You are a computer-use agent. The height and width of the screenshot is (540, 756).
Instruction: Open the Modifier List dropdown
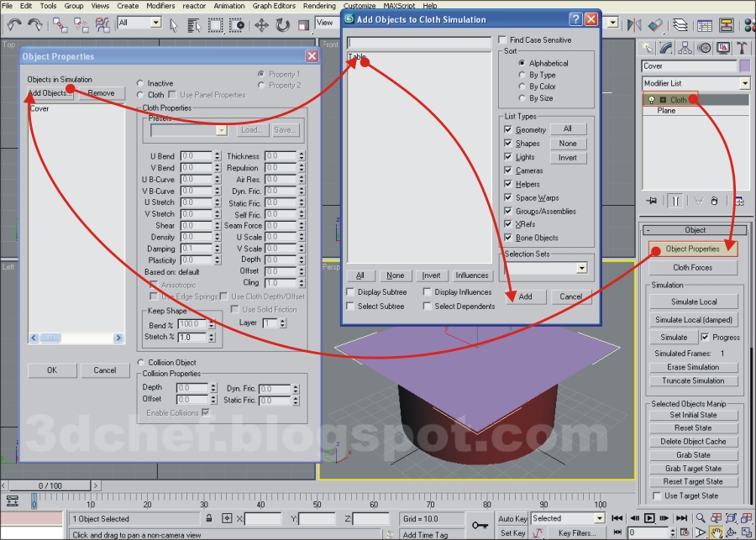pyautogui.click(x=745, y=81)
